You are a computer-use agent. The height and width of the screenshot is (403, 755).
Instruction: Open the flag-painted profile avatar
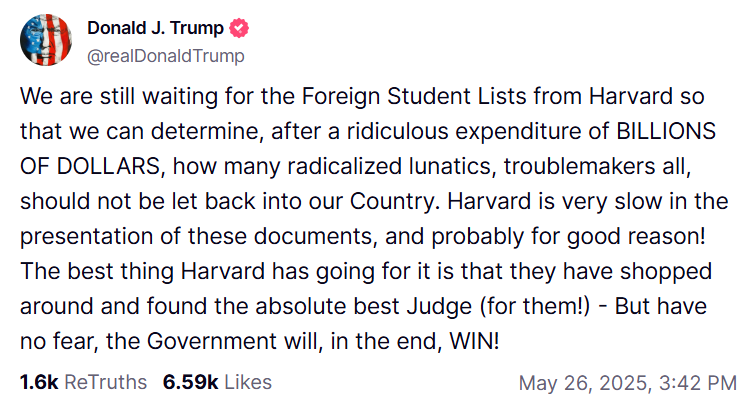point(46,40)
